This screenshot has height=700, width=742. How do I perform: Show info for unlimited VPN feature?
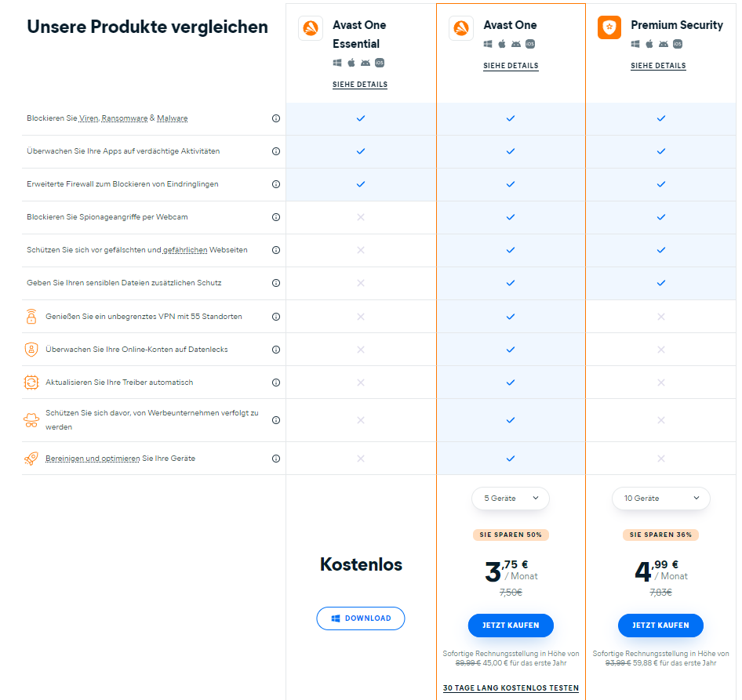pos(276,317)
